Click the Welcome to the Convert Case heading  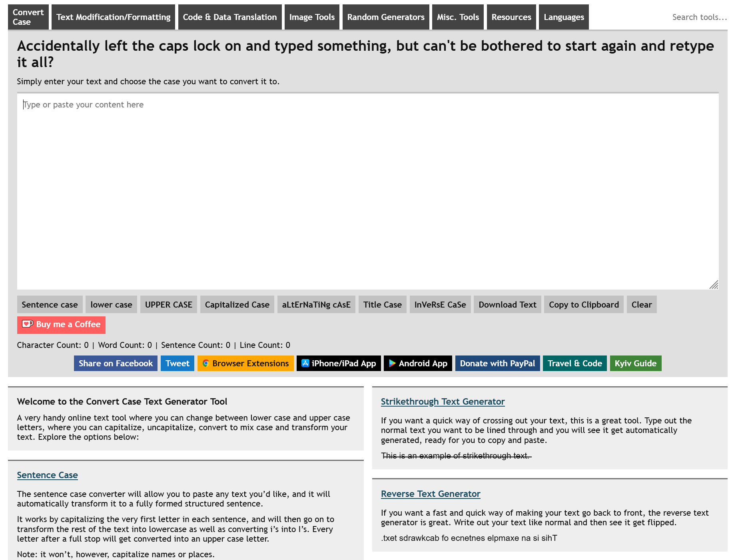pyautogui.click(x=122, y=402)
